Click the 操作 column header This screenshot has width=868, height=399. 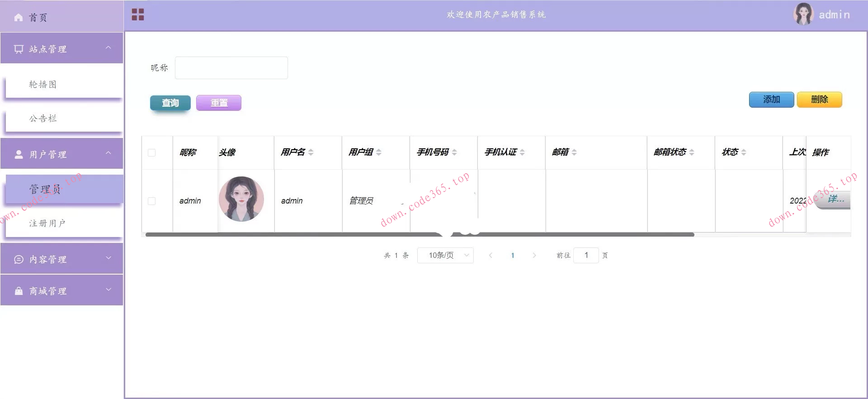click(821, 152)
